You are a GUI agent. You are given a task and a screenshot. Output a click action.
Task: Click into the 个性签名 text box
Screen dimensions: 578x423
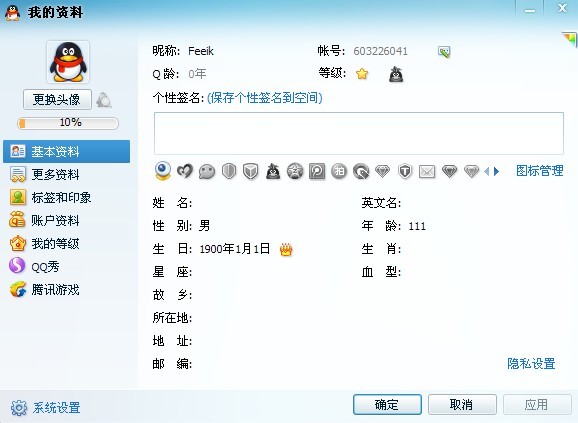point(359,133)
